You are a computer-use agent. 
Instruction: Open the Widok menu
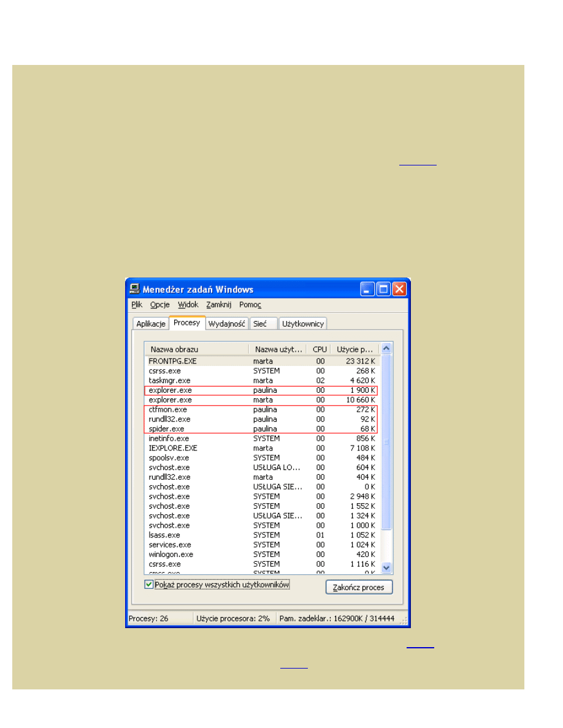coord(188,305)
